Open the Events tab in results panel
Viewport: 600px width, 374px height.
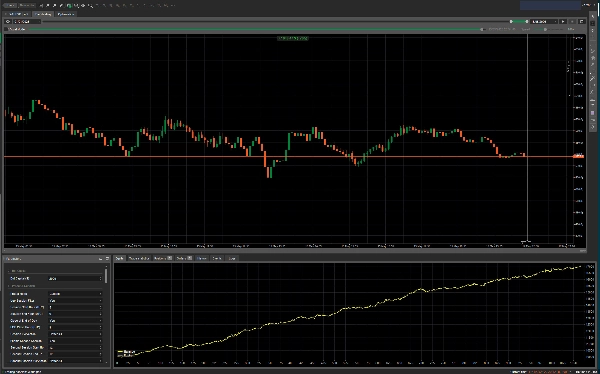(x=217, y=258)
